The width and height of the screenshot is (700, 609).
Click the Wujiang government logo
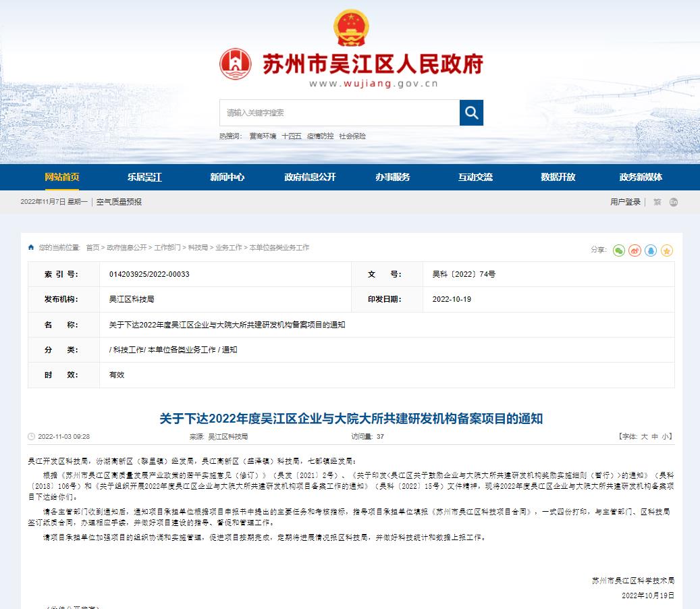[x=236, y=64]
